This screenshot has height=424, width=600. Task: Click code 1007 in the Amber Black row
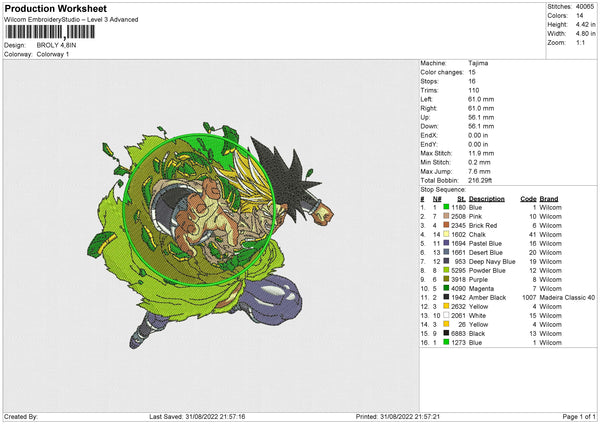529,297
